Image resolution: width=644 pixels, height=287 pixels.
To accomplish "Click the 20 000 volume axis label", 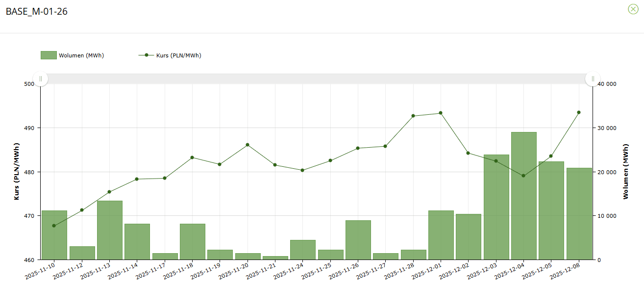I will (607, 172).
